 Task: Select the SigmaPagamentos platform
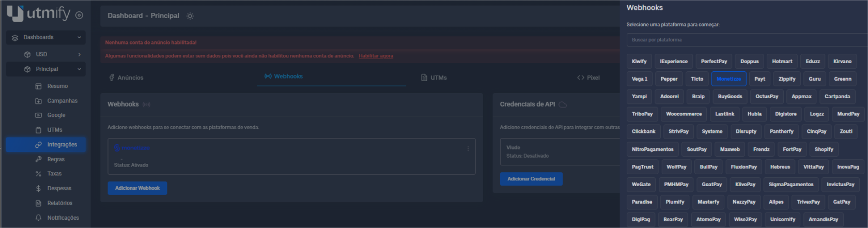(791, 185)
